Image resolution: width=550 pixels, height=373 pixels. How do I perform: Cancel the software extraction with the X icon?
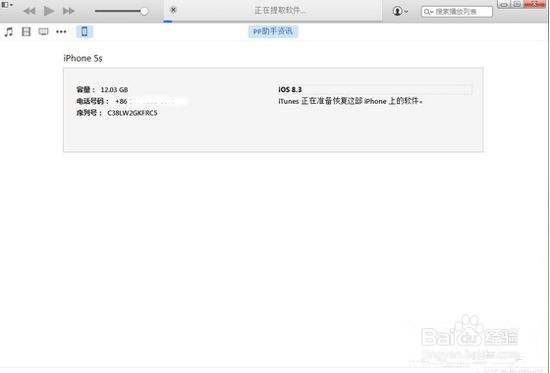[173, 10]
